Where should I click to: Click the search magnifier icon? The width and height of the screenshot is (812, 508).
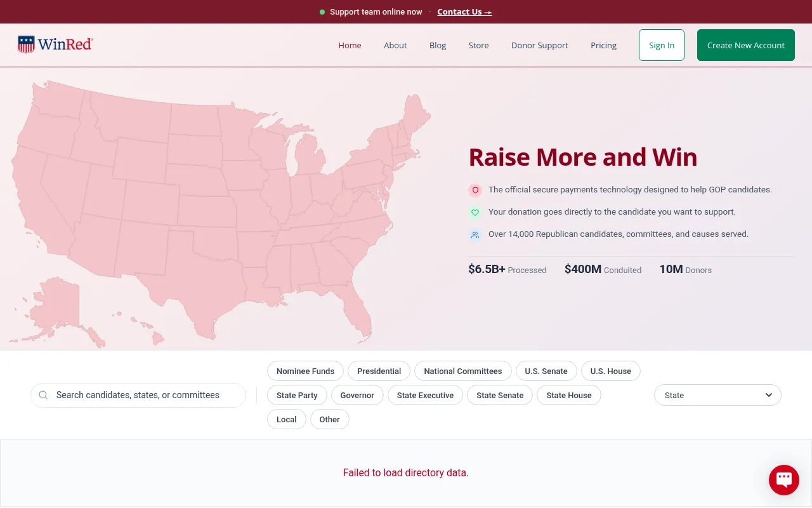[x=43, y=395]
